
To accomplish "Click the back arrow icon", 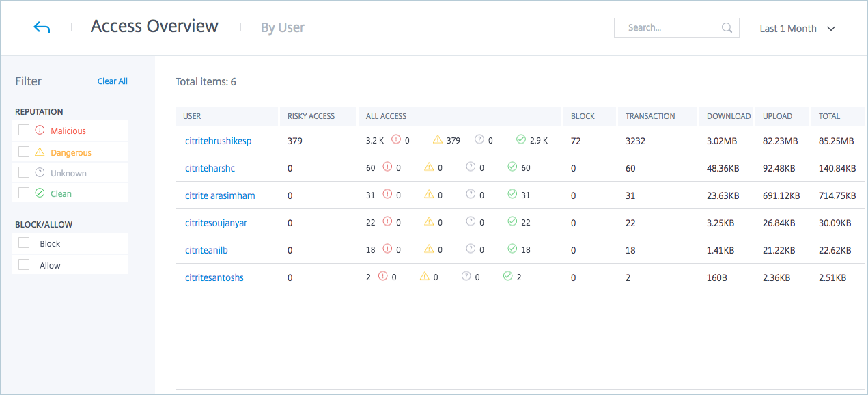I will (42, 27).
